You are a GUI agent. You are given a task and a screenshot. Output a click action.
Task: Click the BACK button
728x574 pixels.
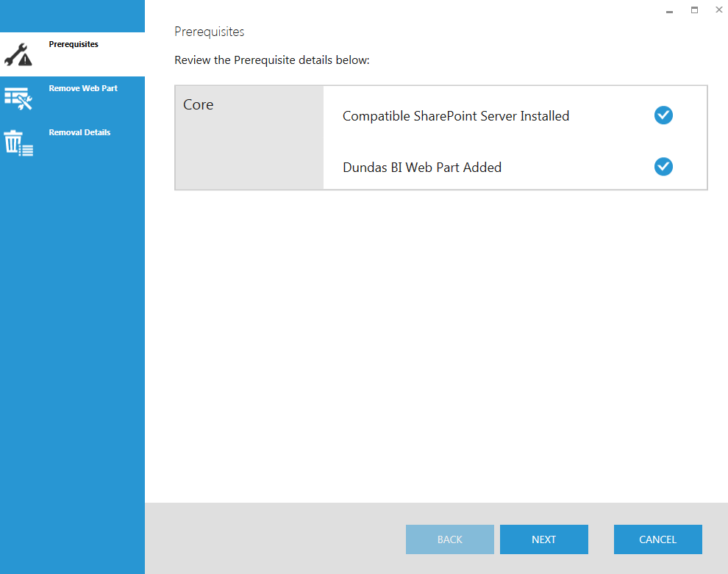[449, 539]
